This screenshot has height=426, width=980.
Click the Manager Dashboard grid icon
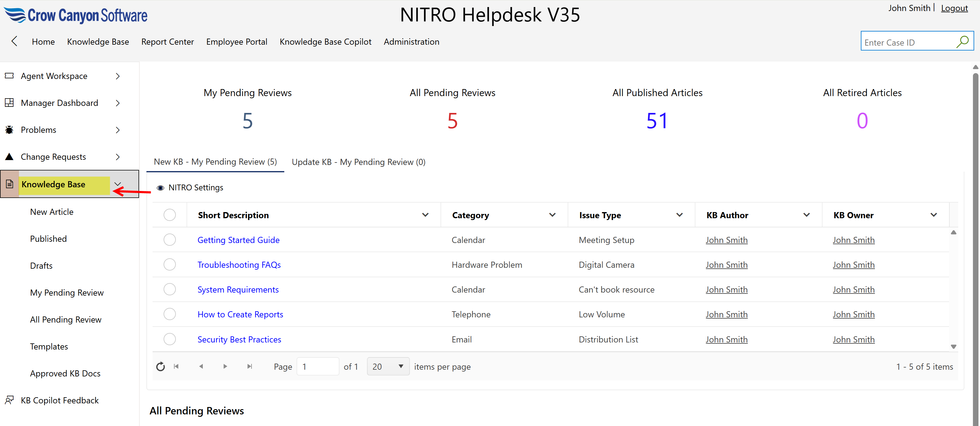point(9,103)
